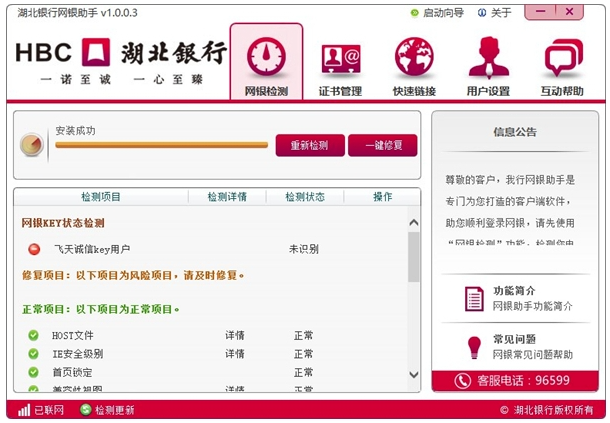
Task: Click the green 启动向导 icon
Action: (x=415, y=13)
